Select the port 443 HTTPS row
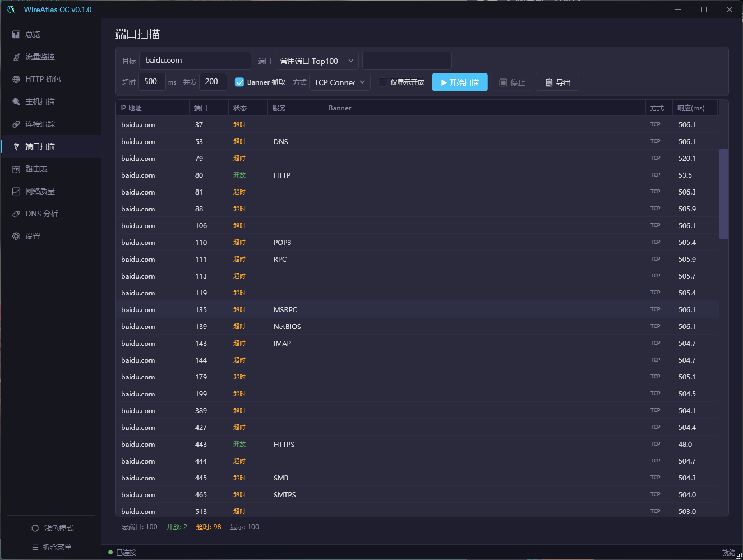The image size is (743, 560). 417,444
